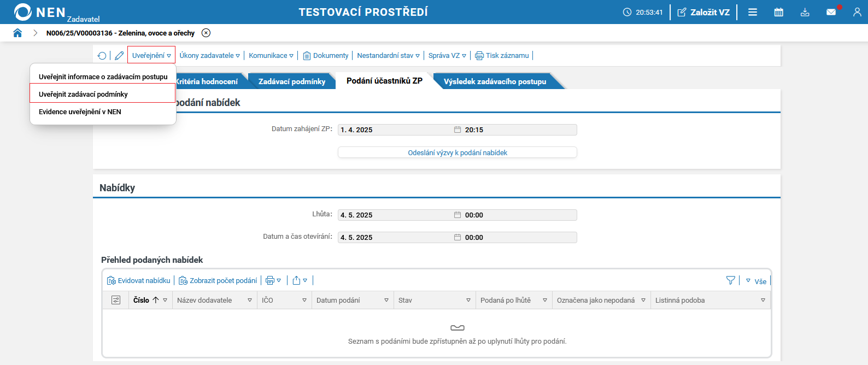
Task: Expand Komunikace menu
Action: pyautogui.click(x=271, y=56)
